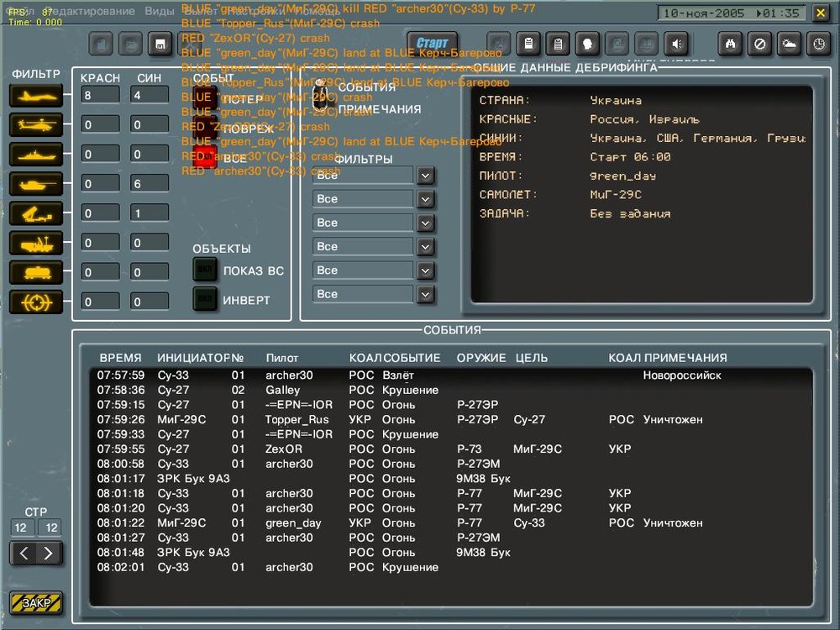The width and height of the screenshot is (840, 630).
Task: Toggle the ПОКАЗ ВС switch
Action: pos(205,270)
